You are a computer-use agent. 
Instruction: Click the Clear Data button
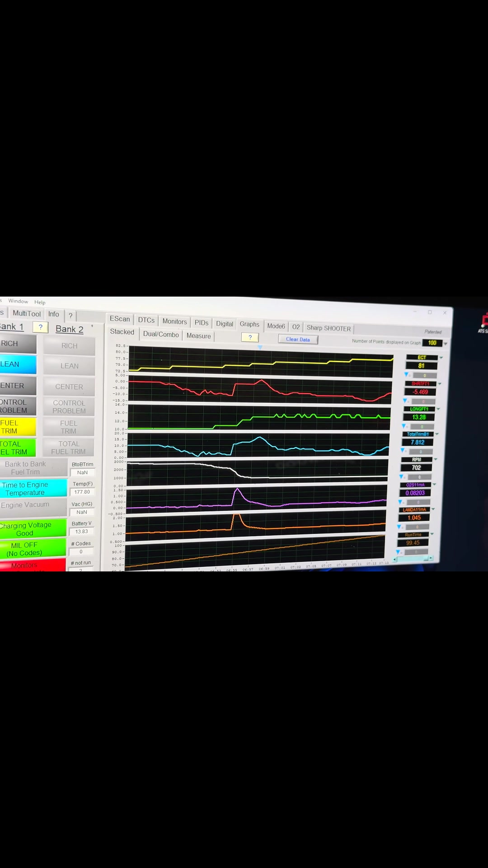(x=298, y=340)
